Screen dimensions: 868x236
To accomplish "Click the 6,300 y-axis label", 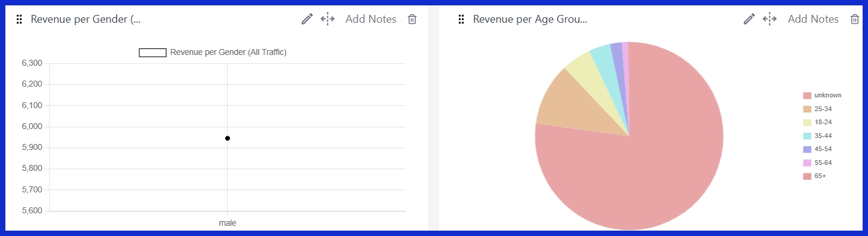I will tap(31, 63).
